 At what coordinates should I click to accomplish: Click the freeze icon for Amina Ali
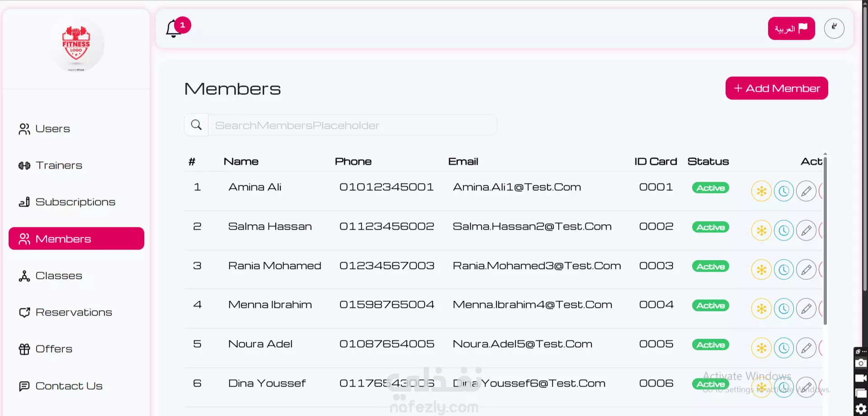[761, 191]
